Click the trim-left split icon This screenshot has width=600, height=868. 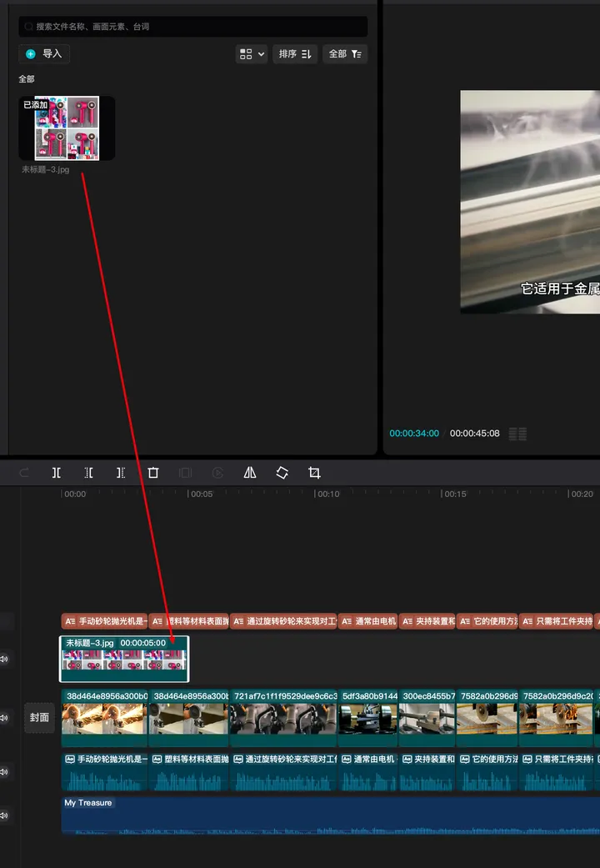pos(88,473)
